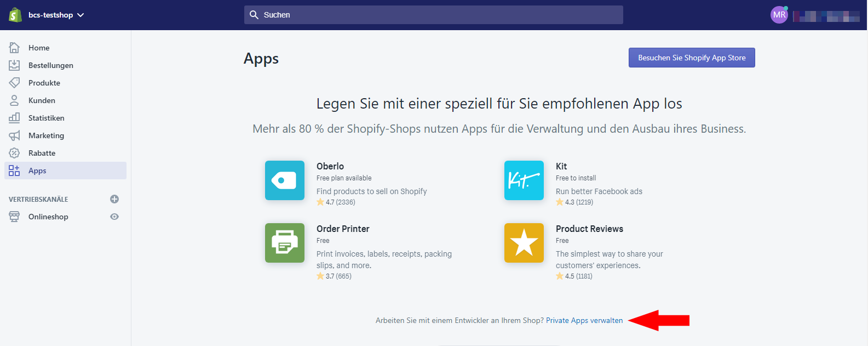Click the Kit rating 4.3 (1219)
The width and height of the screenshot is (868, 346).
pos(574,202)
